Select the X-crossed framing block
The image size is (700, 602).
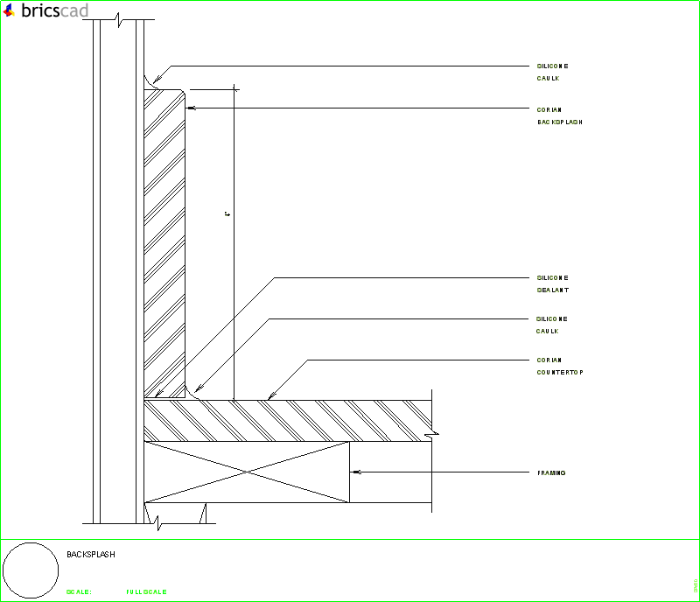pos(246,472)
